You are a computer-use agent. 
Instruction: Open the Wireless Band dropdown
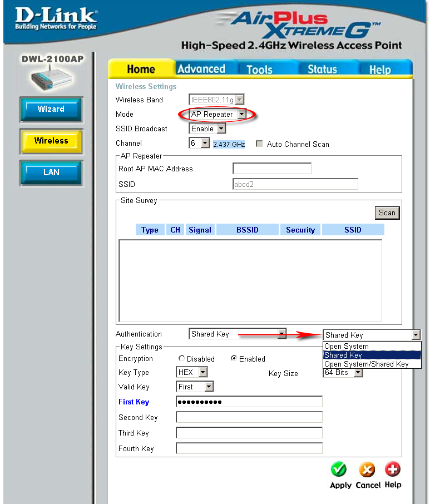point(216,100)
